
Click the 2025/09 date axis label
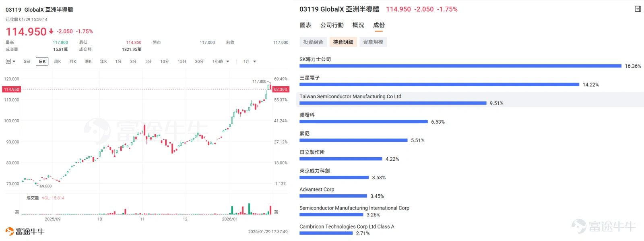(x=53, y=219)
